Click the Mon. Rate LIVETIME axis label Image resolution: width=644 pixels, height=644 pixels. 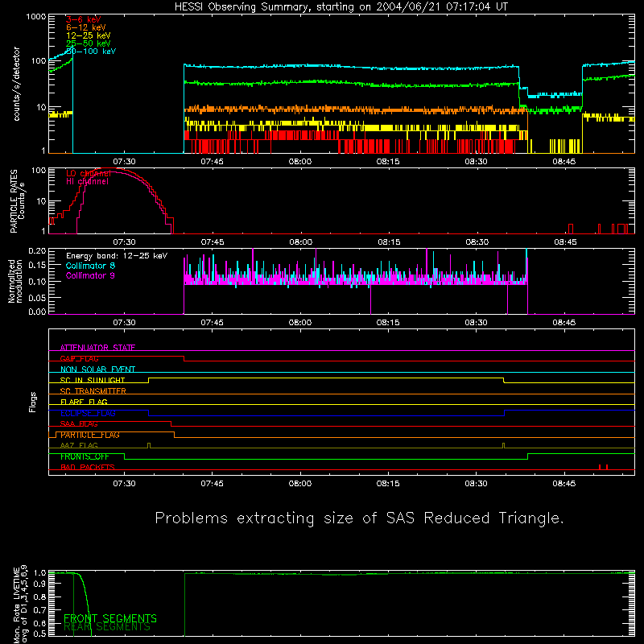[21, 605]
